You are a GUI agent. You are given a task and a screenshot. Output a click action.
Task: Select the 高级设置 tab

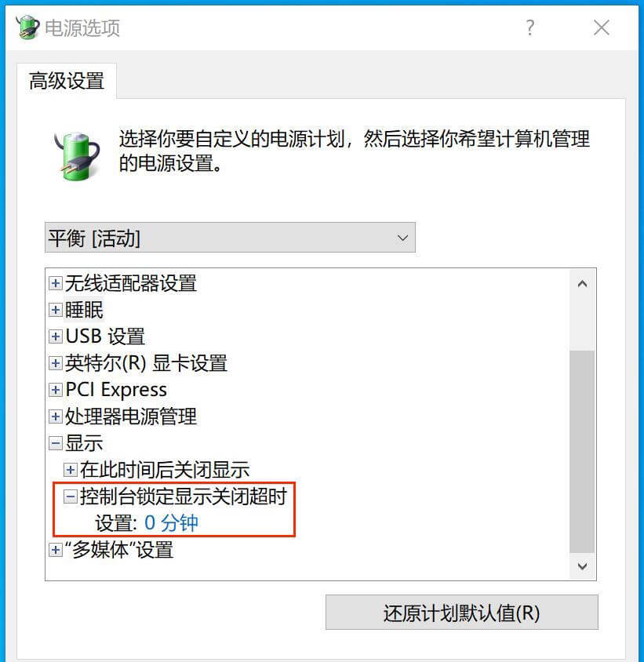tap(67, 81)
